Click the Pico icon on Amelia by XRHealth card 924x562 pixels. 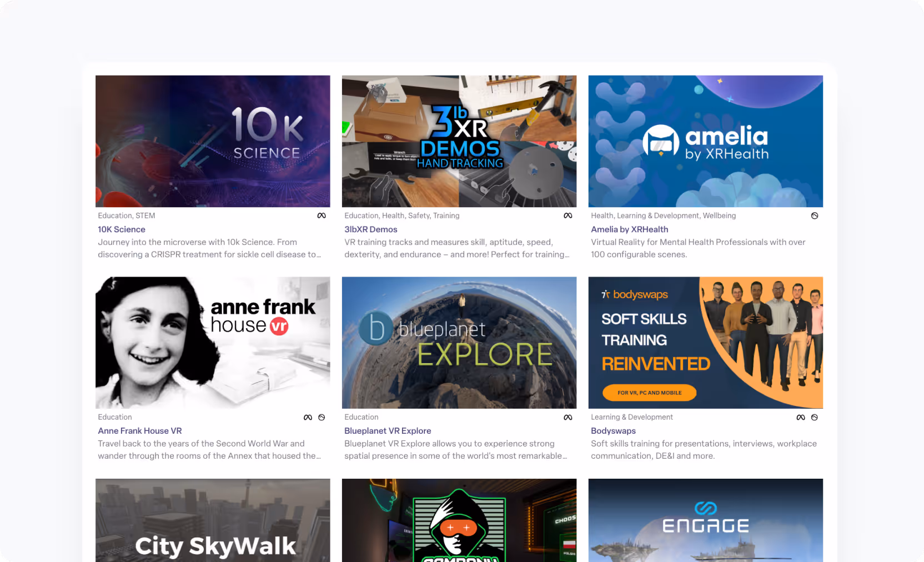815,215
